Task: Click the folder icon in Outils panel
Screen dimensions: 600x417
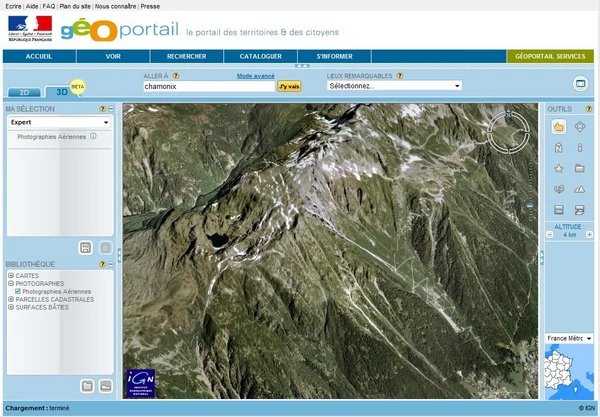Action: (580, 168)
